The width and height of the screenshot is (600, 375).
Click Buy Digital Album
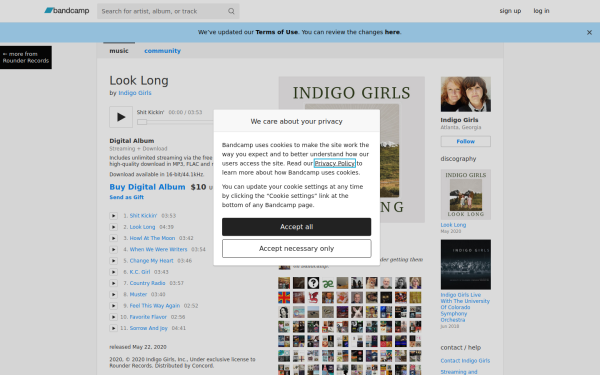[147, 187]
